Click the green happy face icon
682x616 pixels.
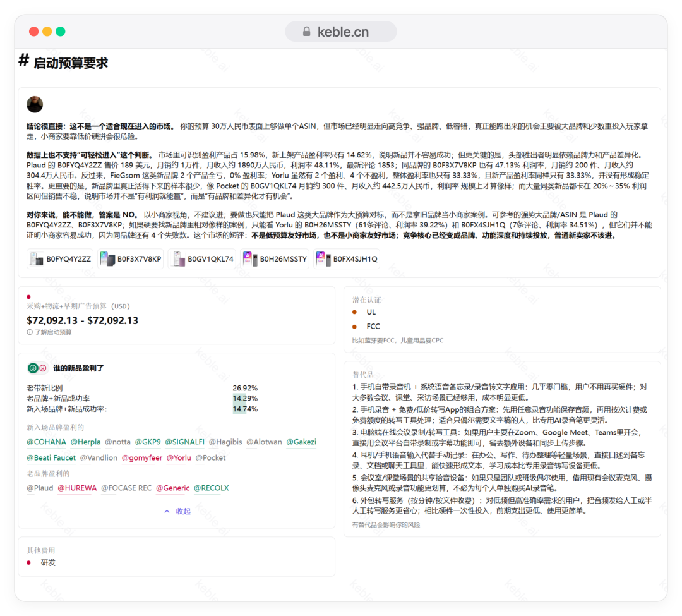[33, 368]
